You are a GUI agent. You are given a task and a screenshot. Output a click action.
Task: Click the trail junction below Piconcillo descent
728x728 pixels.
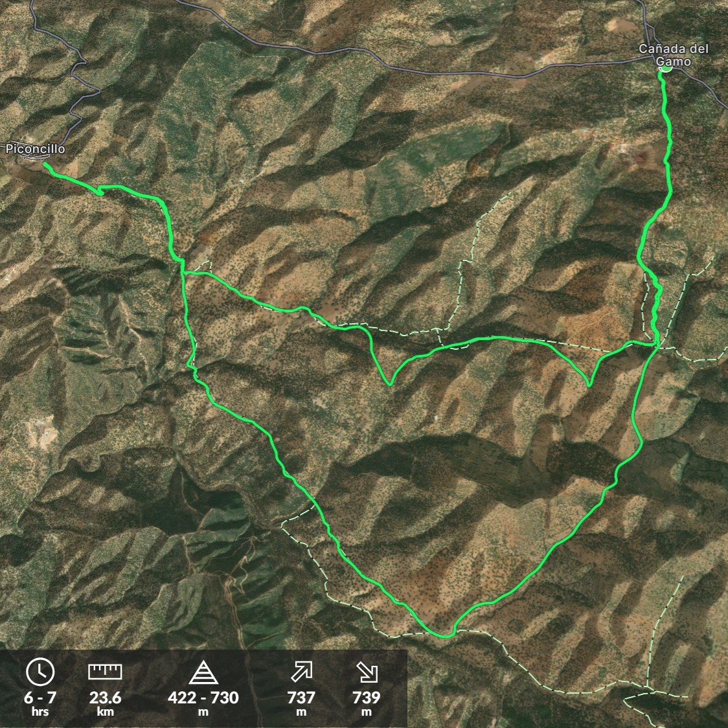(x=183, y=271)
